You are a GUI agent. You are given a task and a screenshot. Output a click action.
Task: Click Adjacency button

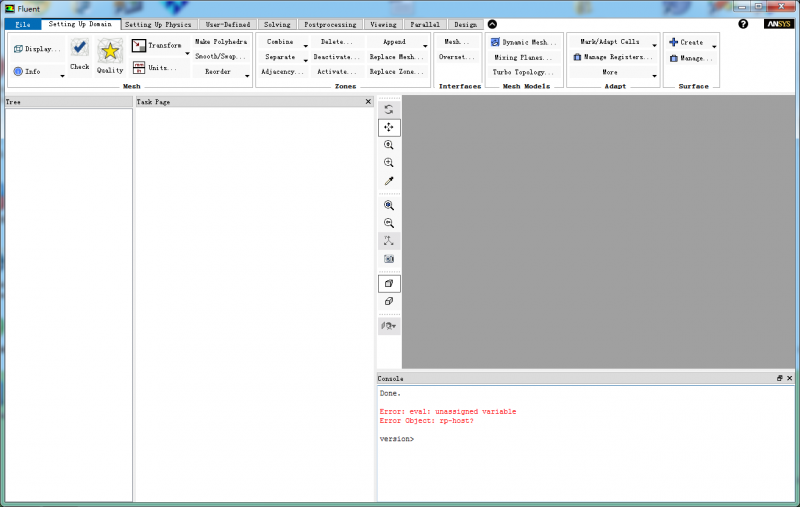coord(282,72)
